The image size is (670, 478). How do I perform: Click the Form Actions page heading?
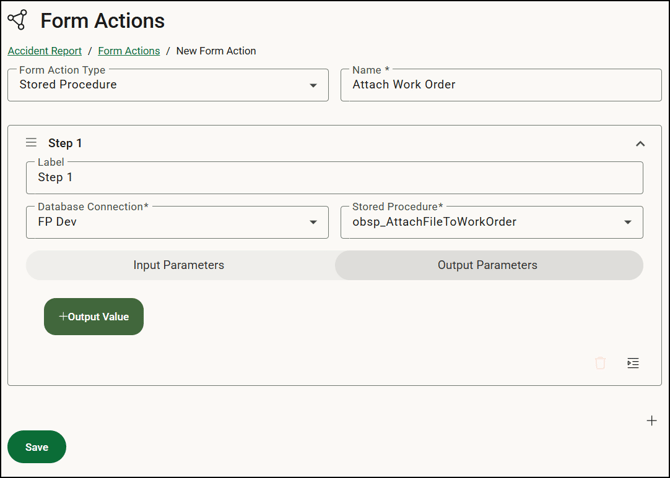[x=102, y=21]
